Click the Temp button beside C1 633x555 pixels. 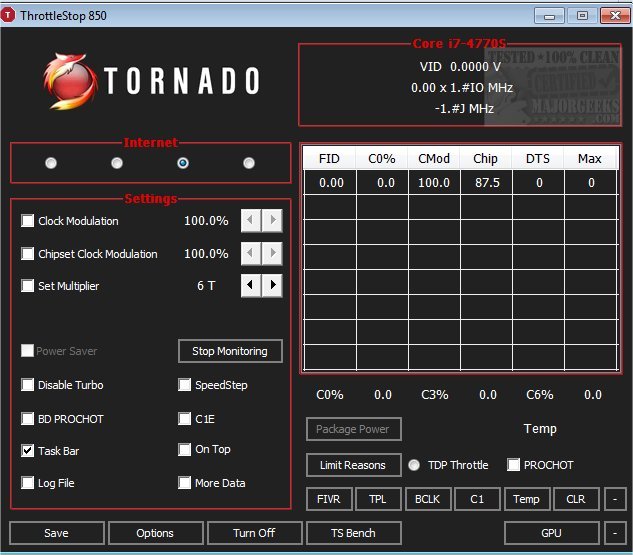pyautogui.click(x=527, y=499)
